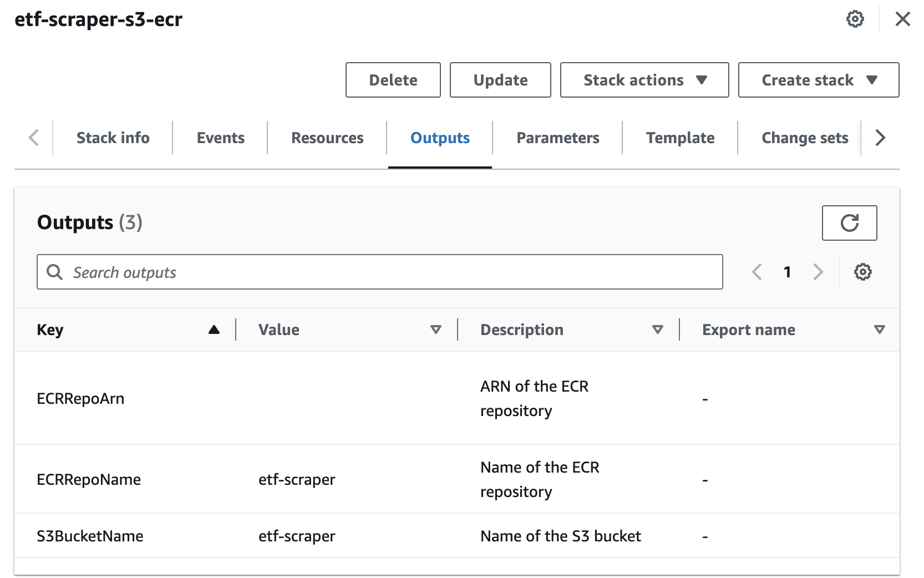
Task: Sort by the Key column ascending arrow
Action: pos(214,330)
